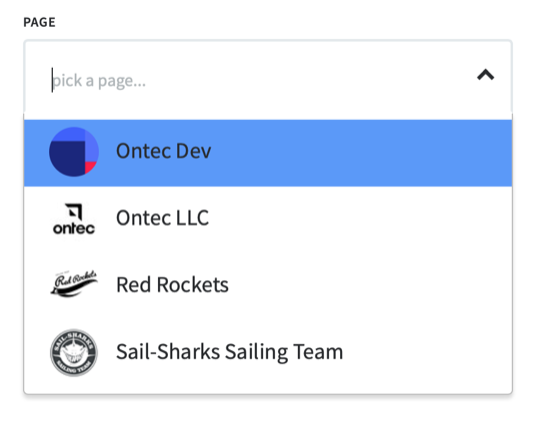Screen dimensions: 540x422
Task: Click empty space right of Red Rockets
Action: (370, 285)
